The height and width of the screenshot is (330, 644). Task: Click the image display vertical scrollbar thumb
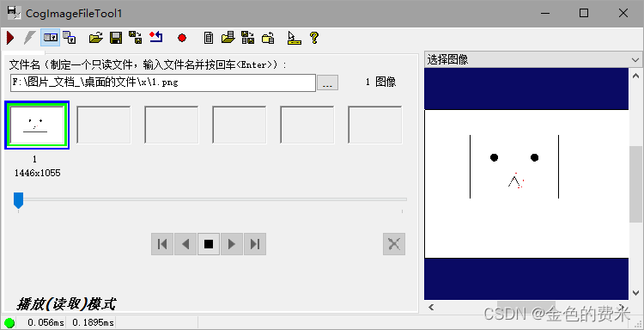point(635,184)
